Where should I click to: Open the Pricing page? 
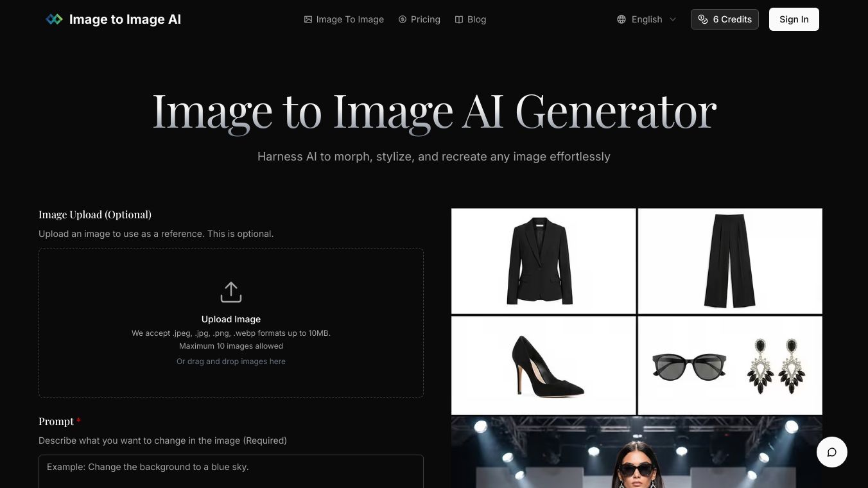tap(425, 19)
